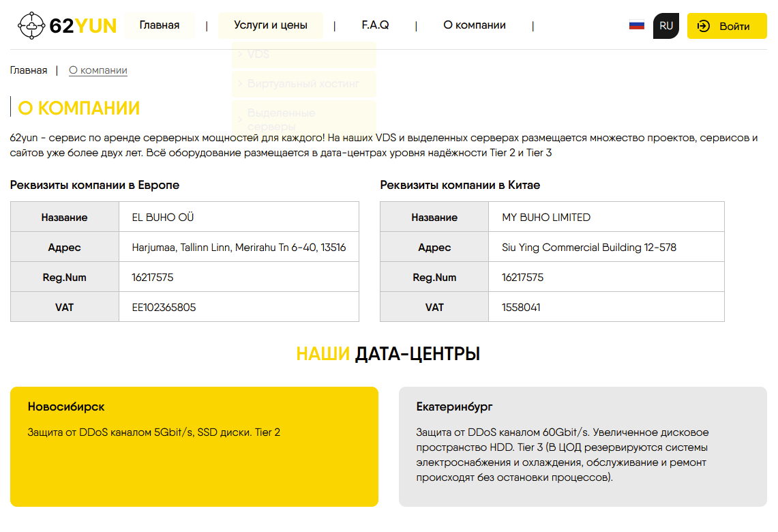Click the login arrow icon in Войти
This screenshot has height=532, width=778.
pyautogui.click(x=704, y=27)
